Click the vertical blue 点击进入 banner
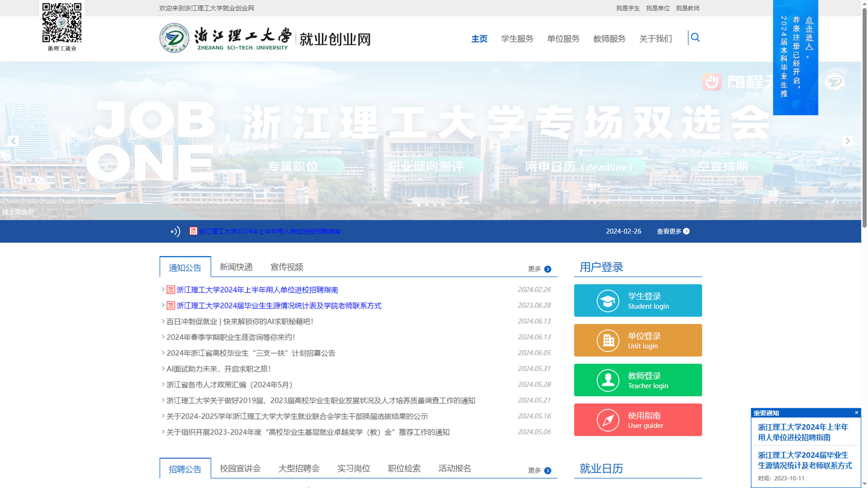 click(x=796, y=57)
